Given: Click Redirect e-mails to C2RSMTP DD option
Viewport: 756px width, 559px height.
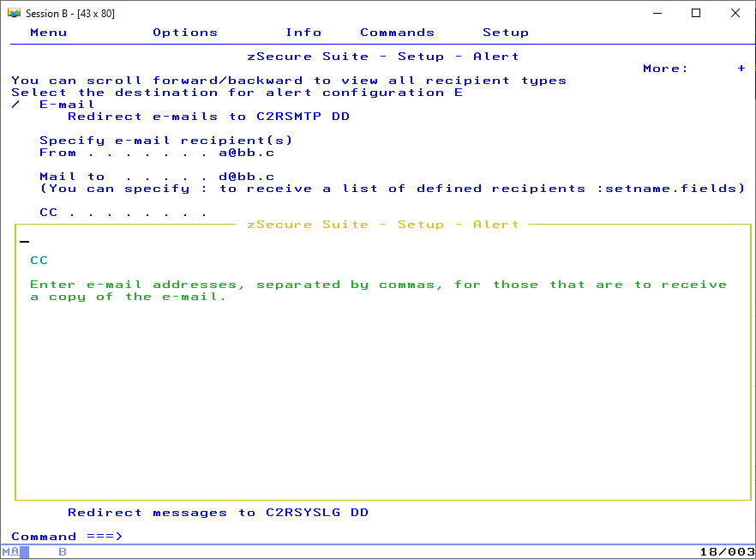Looking at the screenshot, I should pyautogui.click(x=208, y=117).
